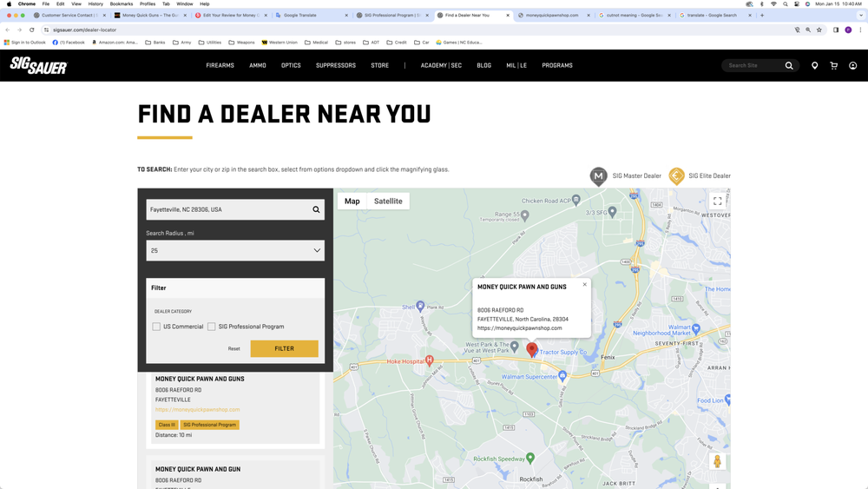Check the SIG Professional Program checkbox
The height and width of the screenshot is (489, 868).
pyautogui.click(x=212, y=327)
